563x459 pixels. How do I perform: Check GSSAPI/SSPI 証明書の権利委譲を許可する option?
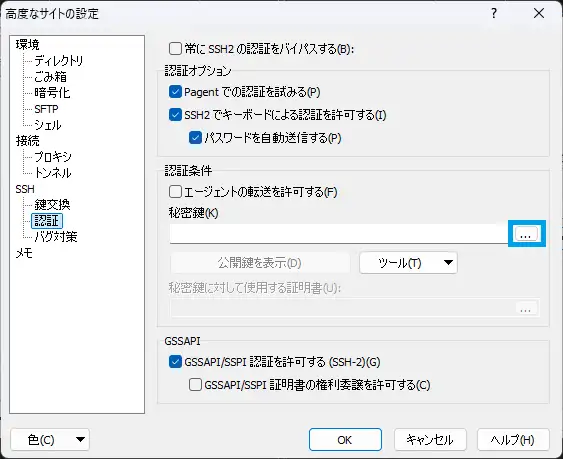click(195, 385)
